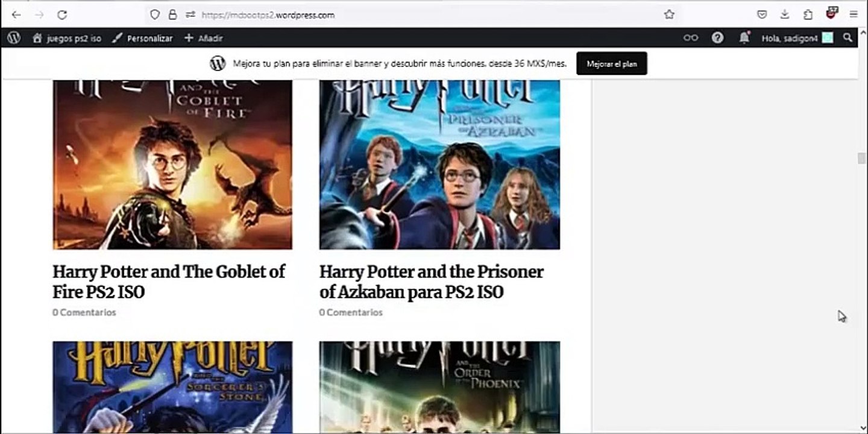Image resolution: width=868 pixels, height=434 pixels.
Task: Open 'Harry Potter and The Goblet of Fire PS2 ISO' post title
Action: click(x=169, y=282)
